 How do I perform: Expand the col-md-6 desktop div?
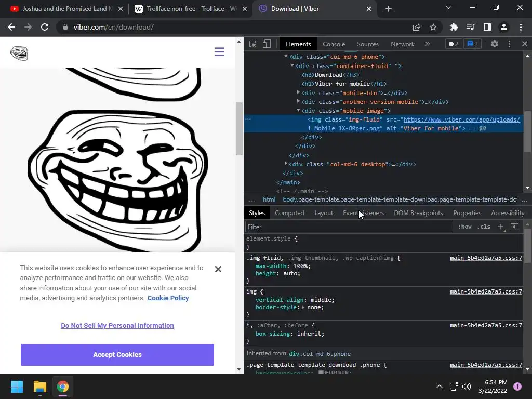pyautogui.click(x=286, y=164)
